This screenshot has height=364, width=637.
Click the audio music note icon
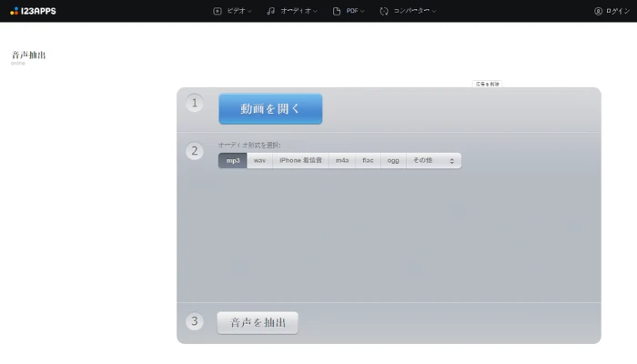point(271,11)
